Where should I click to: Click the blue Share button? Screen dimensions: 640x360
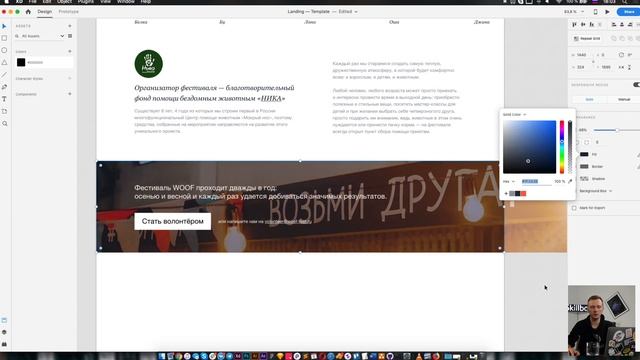click(629, 12)
